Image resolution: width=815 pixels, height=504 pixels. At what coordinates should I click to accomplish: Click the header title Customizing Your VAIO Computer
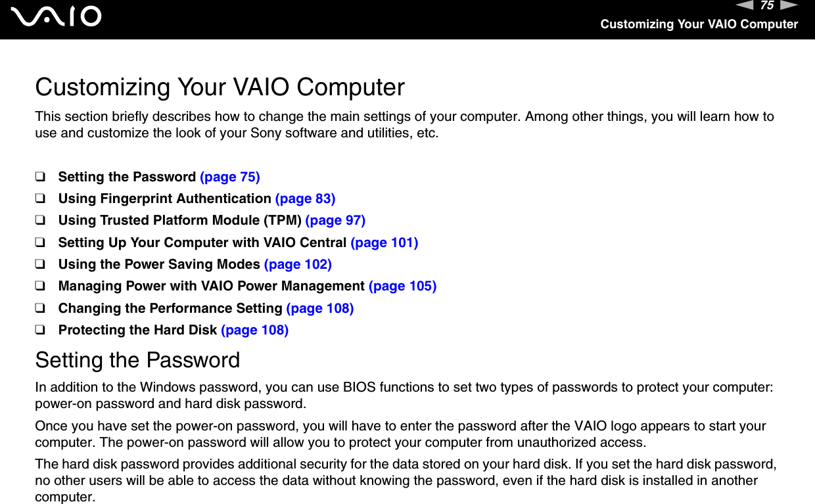[x=699, y=24]
